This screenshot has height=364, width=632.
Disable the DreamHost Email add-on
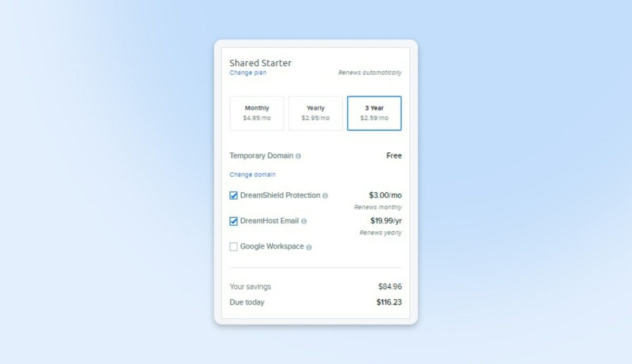pyautogui.click(x=233, y=221)
